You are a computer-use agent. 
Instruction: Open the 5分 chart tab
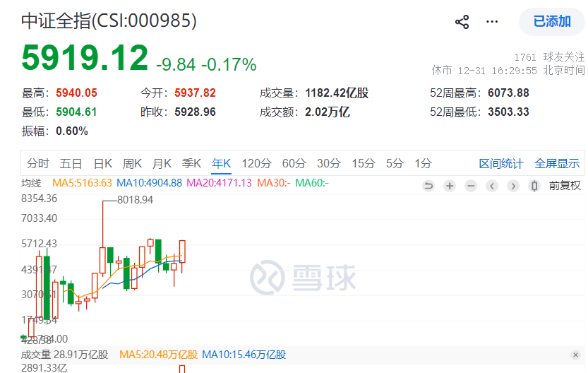395,164
